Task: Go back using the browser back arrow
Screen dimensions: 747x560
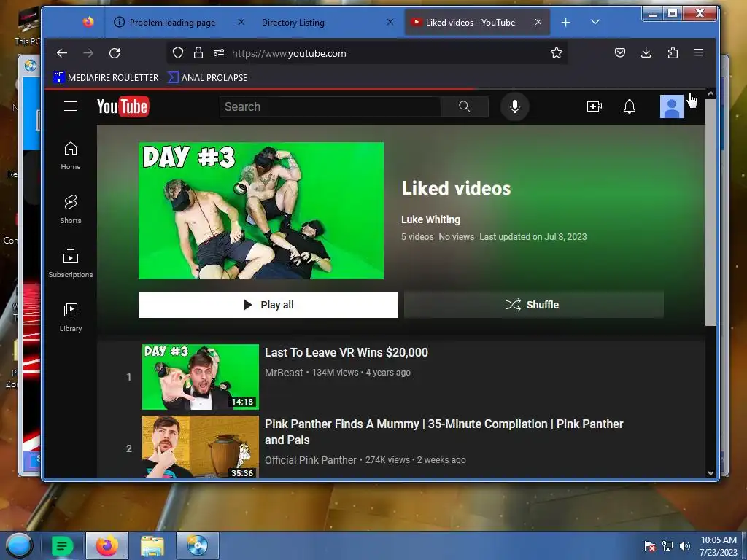Action: click(x=62, y=52)
